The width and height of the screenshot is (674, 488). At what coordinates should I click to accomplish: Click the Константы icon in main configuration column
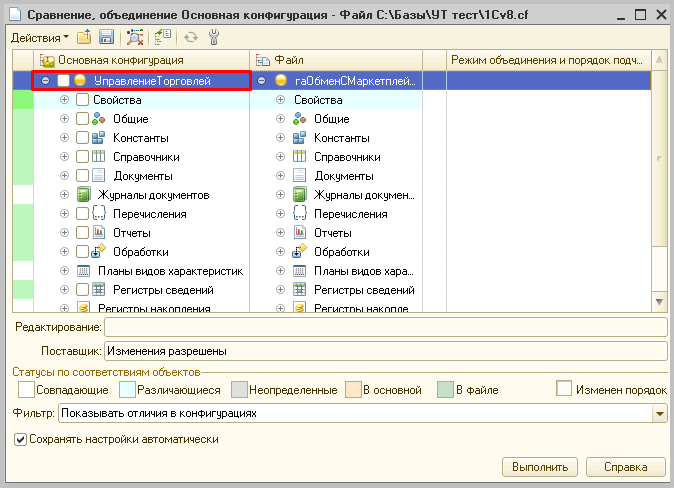click(x=98, y=138)
